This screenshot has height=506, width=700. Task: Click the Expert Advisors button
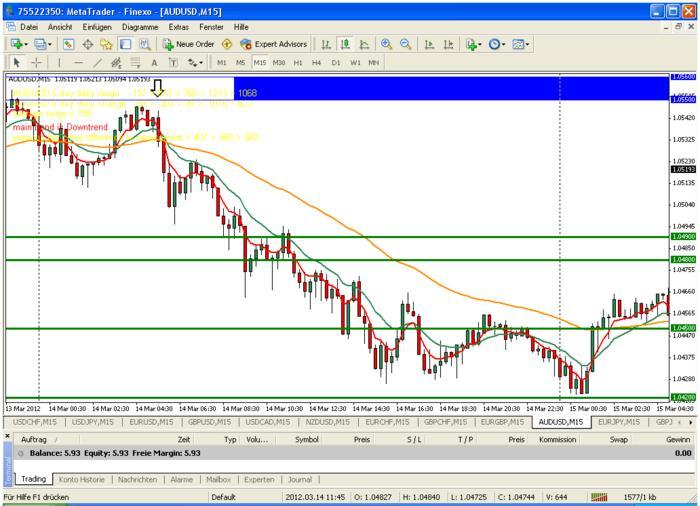273,44
